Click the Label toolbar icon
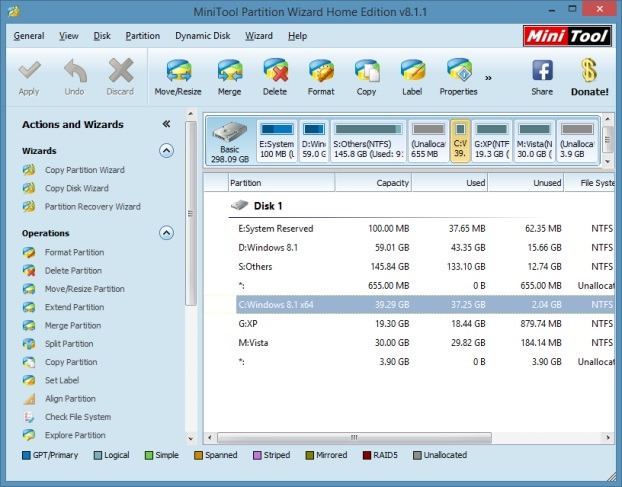622x487 pixels. coord(412,70)
